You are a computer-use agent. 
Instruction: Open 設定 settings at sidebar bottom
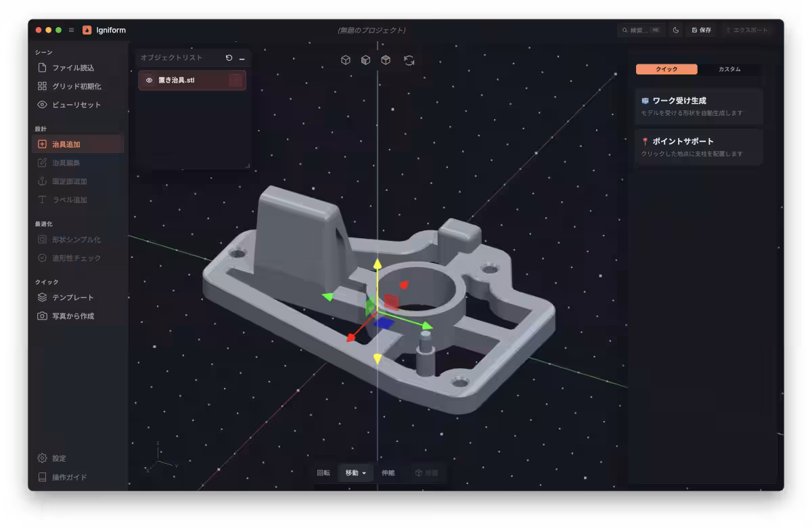pos(78,458)
